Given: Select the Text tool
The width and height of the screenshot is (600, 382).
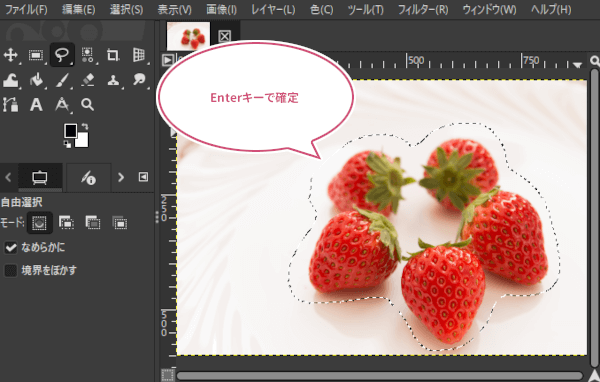Looking at the screenshot, I should click(x=36, y=104).
